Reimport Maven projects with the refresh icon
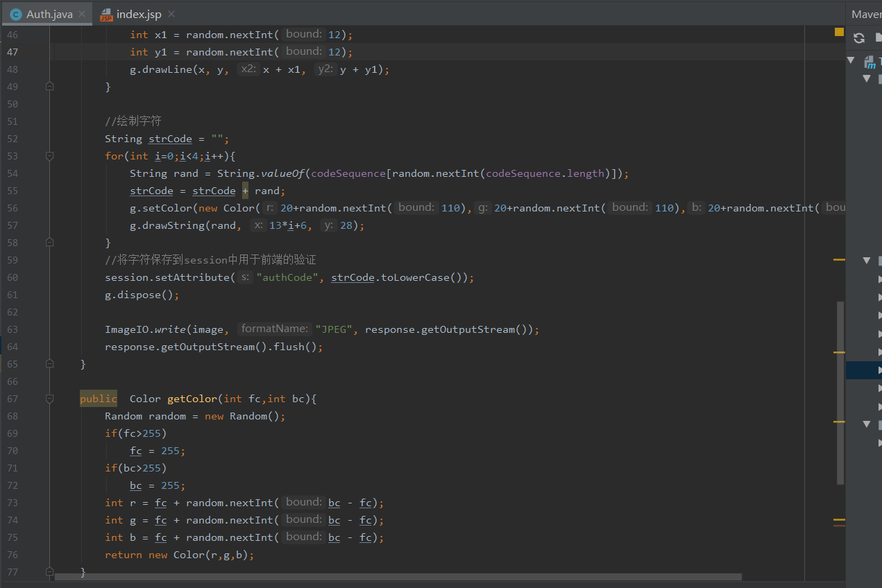The width and height of the screenshot is (882, 588). 859,38
